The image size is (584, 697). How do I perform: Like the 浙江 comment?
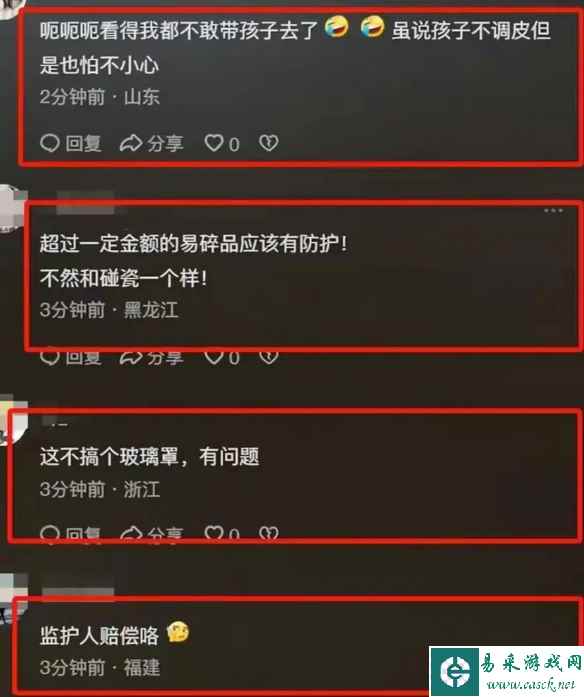pyautogui.click(x=221, y=533)
